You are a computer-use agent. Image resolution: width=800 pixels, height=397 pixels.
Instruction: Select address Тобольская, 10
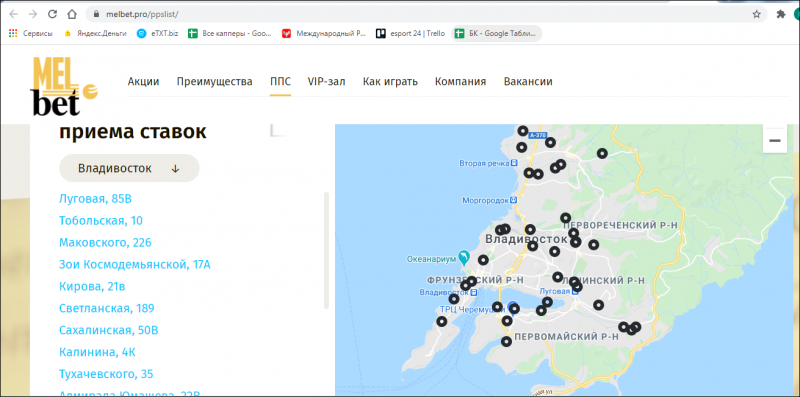(101, 220)
